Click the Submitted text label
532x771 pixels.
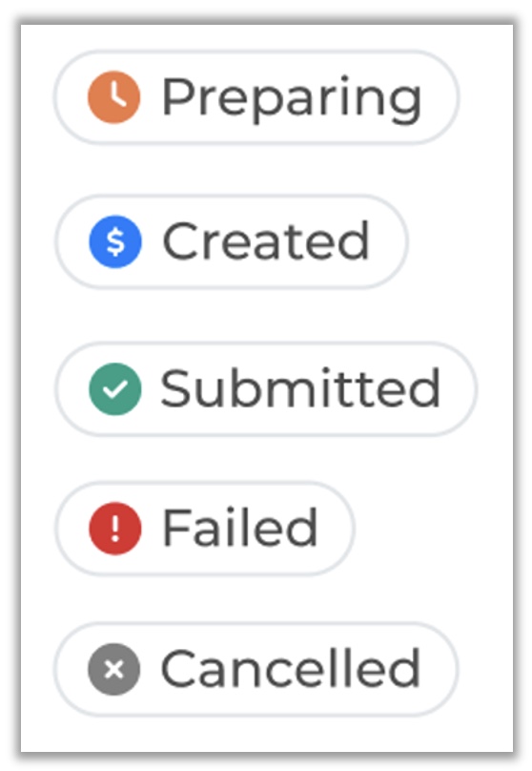(300, 388)
